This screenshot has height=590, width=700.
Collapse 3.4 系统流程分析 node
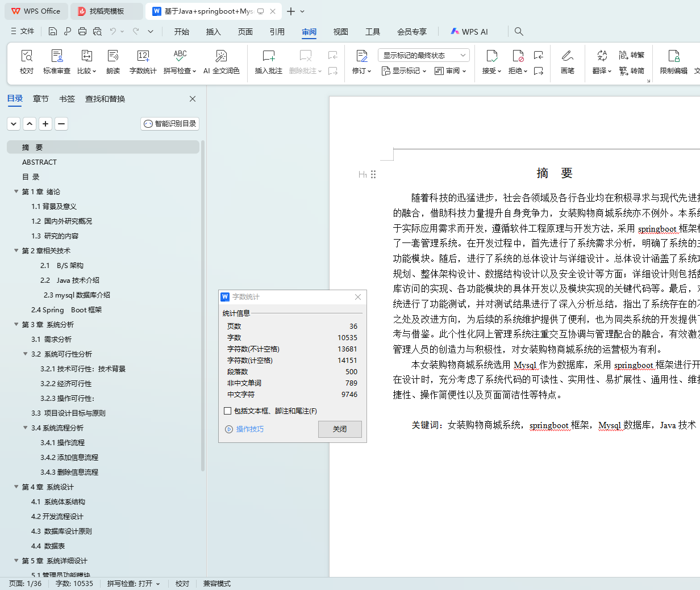pos(26,428)
